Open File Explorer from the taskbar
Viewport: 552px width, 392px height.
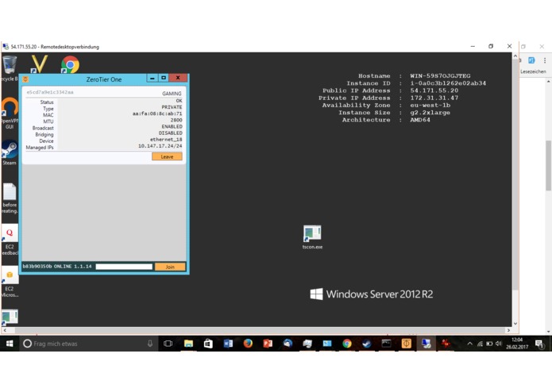188,344
